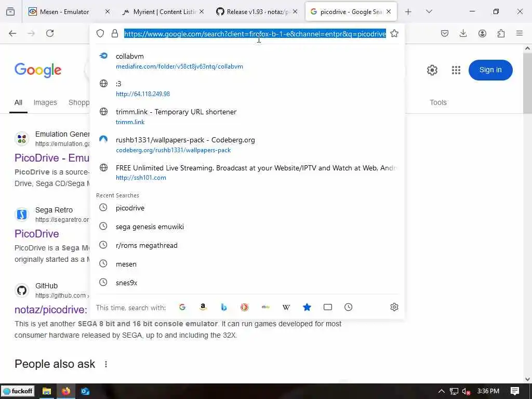The width and height of the screenshot is (532, 399).
Task: Open the muted volume tray icon
Action: 466,391
